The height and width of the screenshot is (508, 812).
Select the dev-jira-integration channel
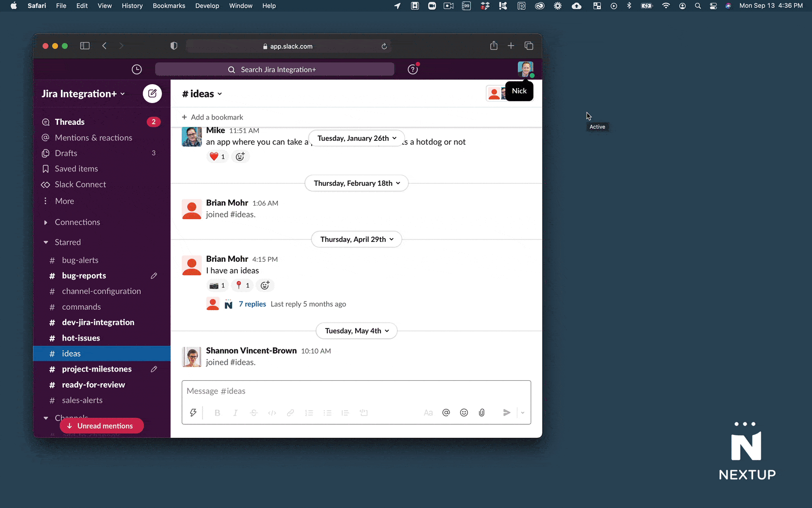pyautogui.click(x=101, y=322)
